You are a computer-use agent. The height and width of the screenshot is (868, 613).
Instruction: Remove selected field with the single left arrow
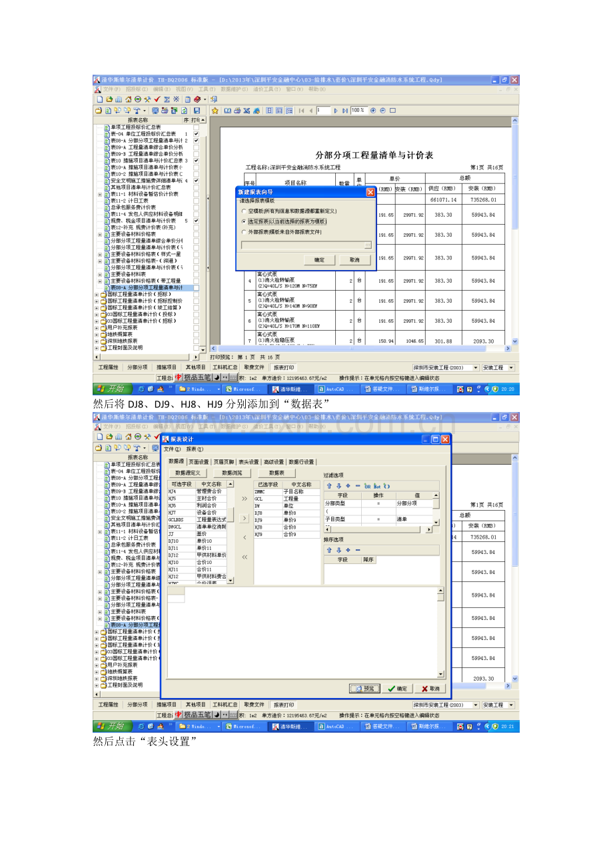tap(244, 537)
